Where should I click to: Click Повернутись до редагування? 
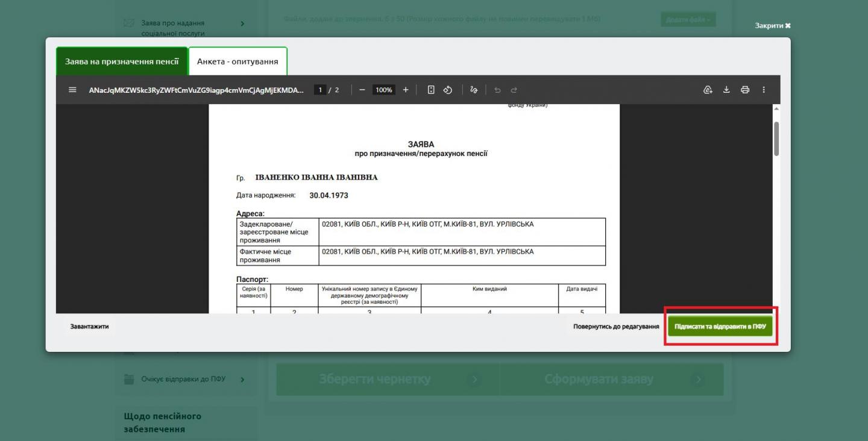click(x=616, y=327)
